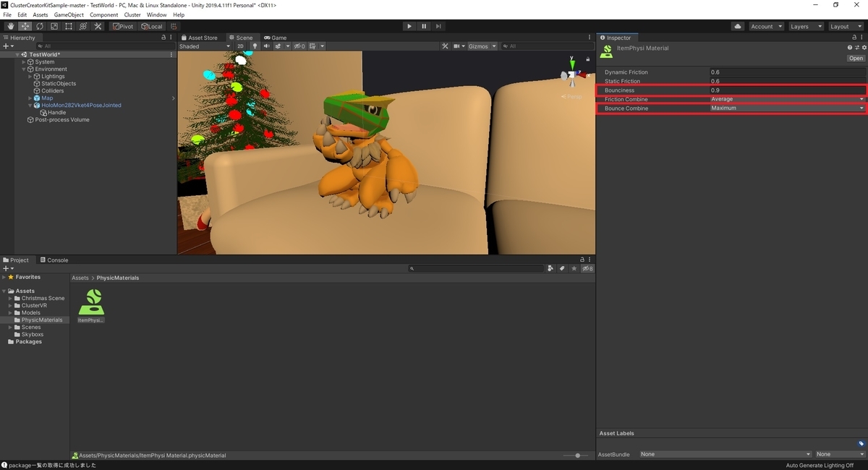
Task: Open the Account dropdown
Action: (765, 26)
